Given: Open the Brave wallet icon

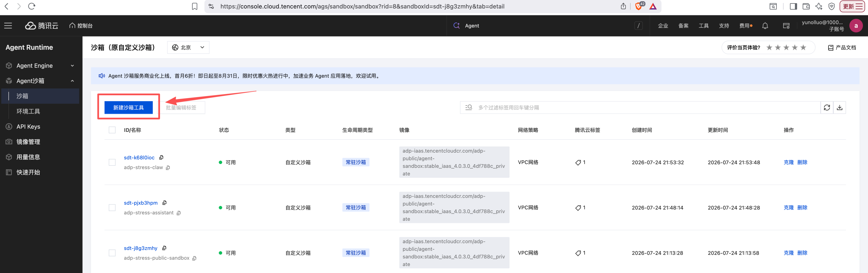Looking at the screenshot, I should point(806,6).
